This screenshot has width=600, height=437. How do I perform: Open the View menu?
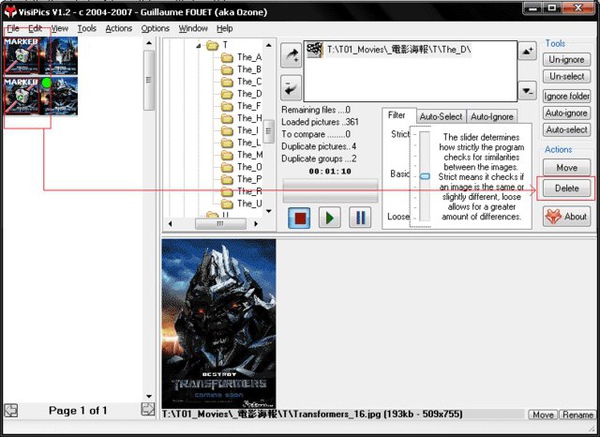click(59, 28)
